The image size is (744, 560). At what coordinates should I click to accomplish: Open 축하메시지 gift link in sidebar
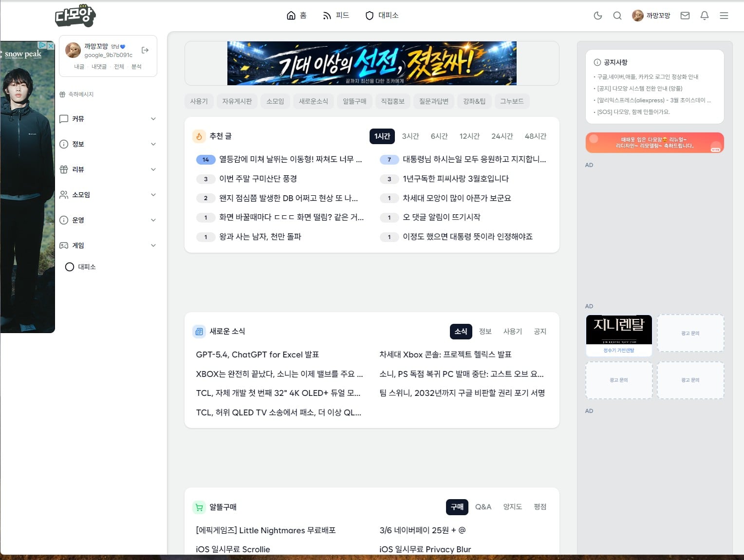76,94
